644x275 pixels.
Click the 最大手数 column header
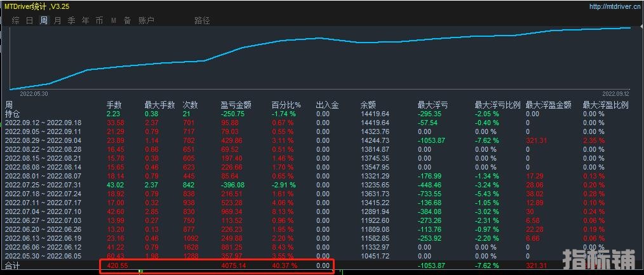click(x=160, y=105)
